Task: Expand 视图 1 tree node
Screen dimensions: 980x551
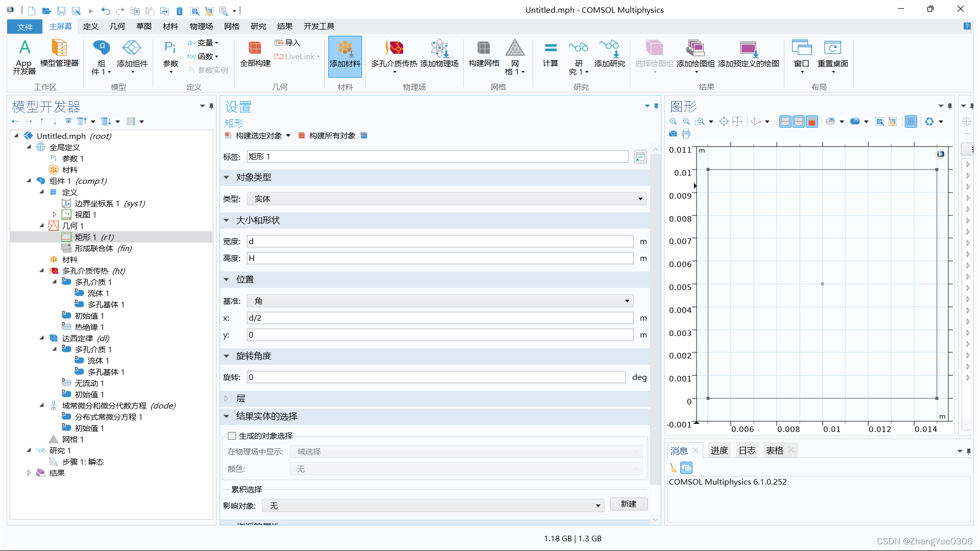Action: coord(54,214)
